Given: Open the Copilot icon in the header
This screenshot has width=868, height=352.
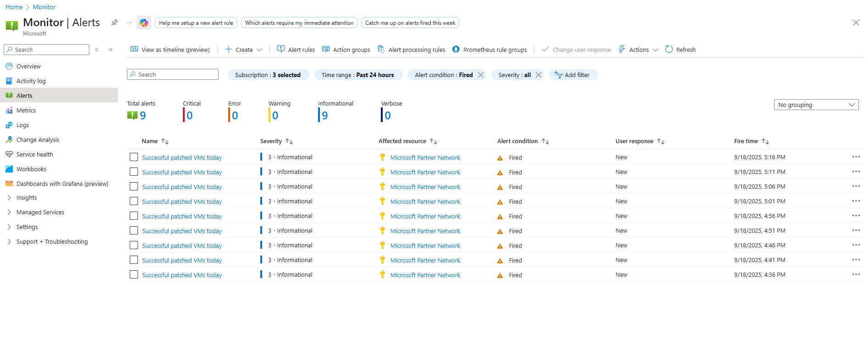Looking at the screenshot, I should click(x=144, y=22).
